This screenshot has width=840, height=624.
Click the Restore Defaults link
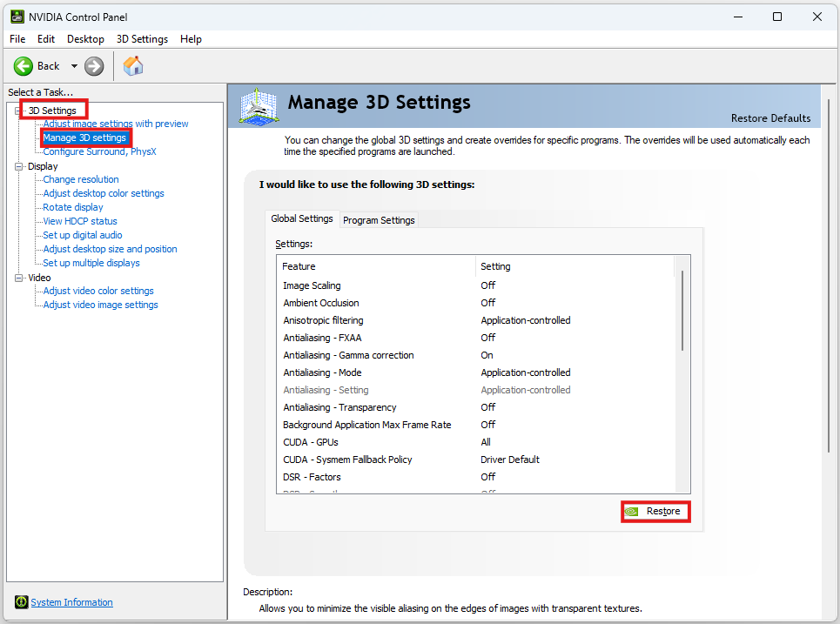[x=770, y=118]
